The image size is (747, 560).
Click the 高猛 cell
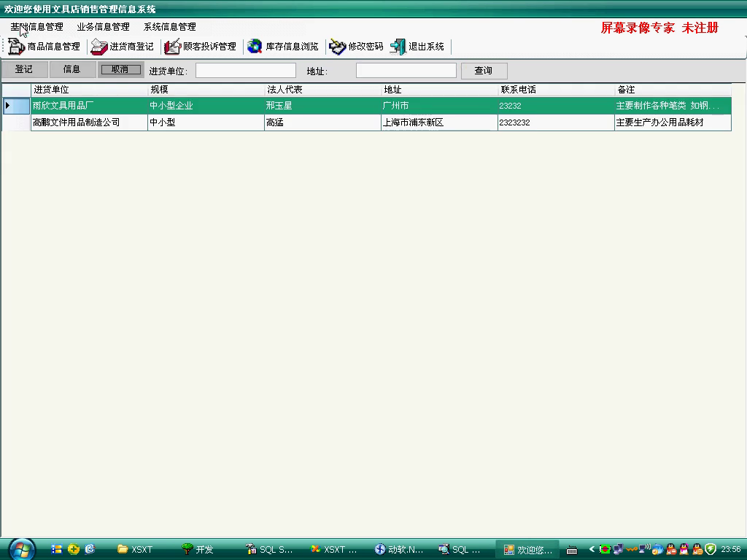322,122
